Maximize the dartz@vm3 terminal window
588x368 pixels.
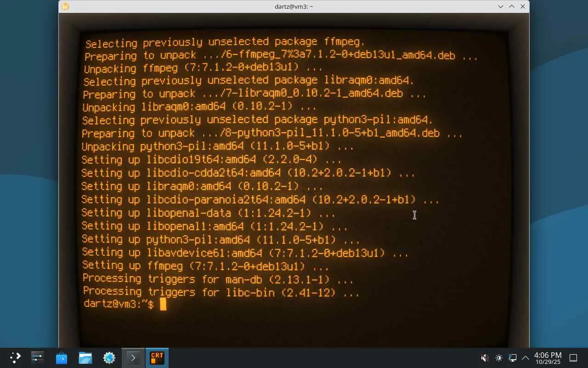pos(512,6)
